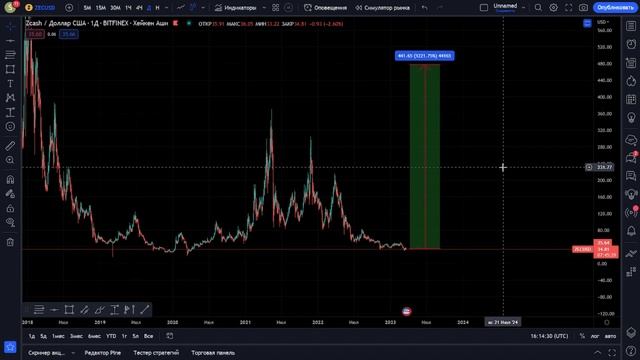This screenshot has height=360, width=640.
Task: Toggle stay-in-drawing-mode pencil lock
Action: 10,194
